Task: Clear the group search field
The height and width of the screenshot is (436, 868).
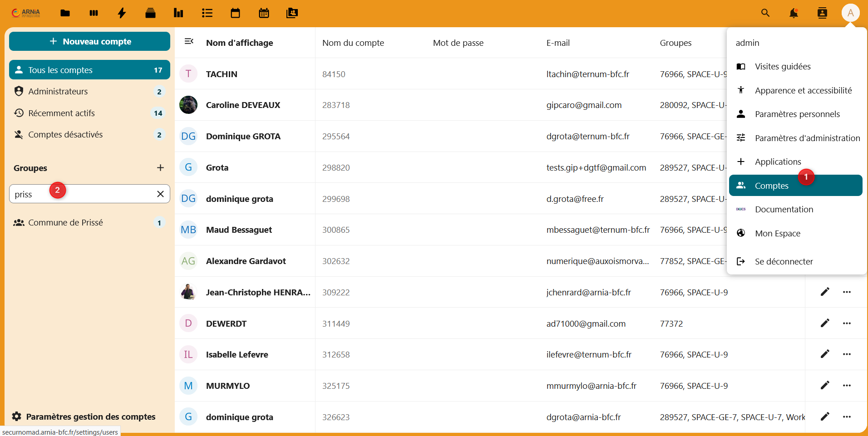Action: coord(160,194)
